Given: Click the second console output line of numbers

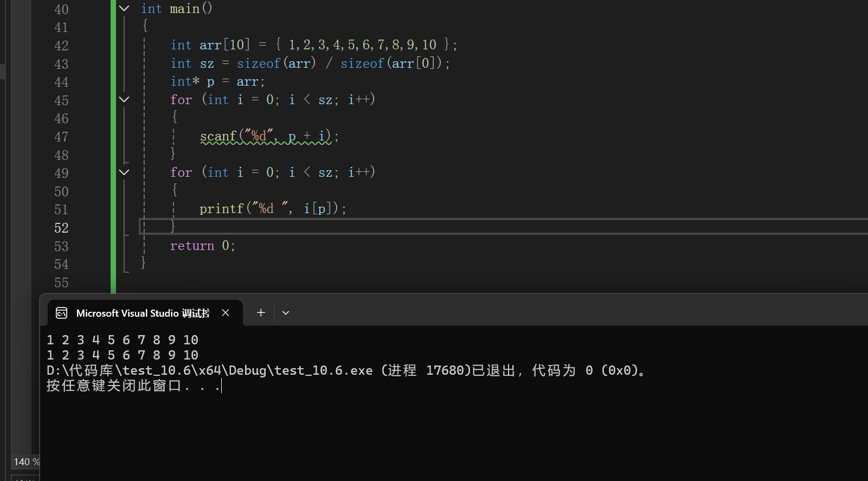Looking at the screenshot, I should (x=123, y=355).
